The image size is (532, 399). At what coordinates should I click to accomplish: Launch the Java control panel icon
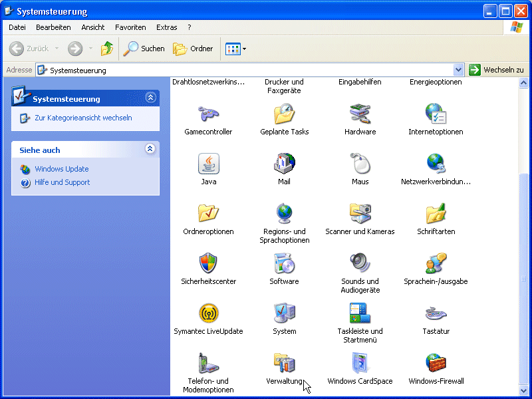click(208, 164)
